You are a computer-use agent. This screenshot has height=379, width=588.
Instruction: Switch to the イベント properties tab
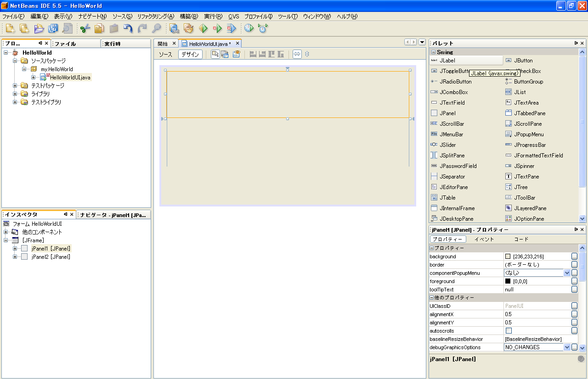coord(484,239)
